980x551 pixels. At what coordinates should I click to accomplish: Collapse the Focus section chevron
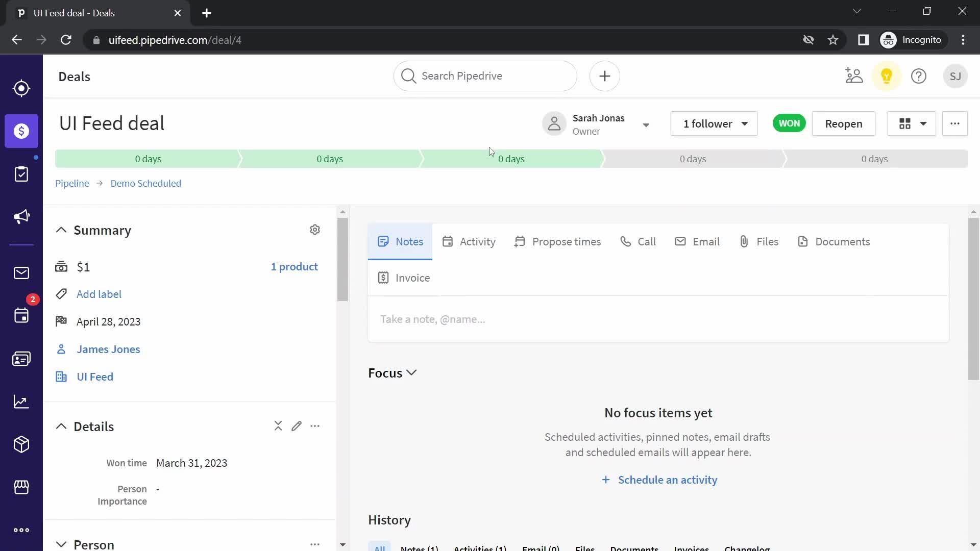coord(412,373)
